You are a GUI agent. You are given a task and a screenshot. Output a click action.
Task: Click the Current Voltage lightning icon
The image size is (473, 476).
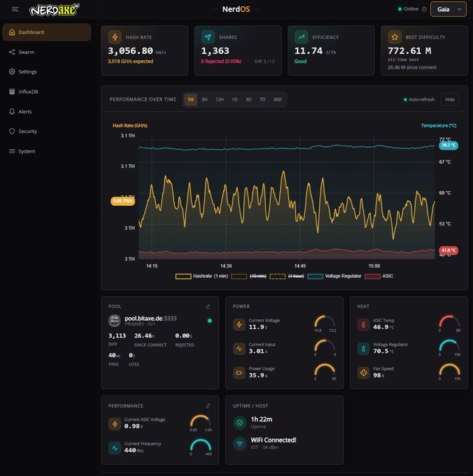point(239,325)
